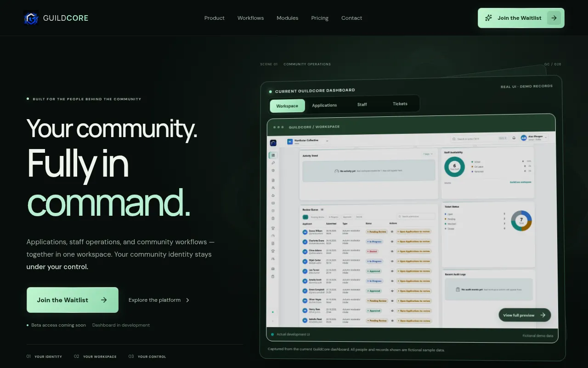Click the eye icon in Elijah Carter's row
Image resolution: width=588 pixels, height=368 pixels.
(392, 261)
